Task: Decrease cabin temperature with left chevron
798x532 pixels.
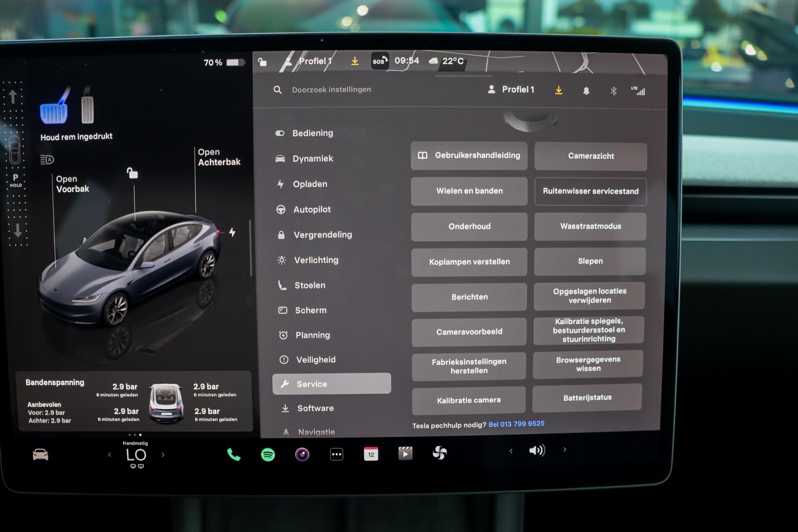Action: (x=109, y=455)
